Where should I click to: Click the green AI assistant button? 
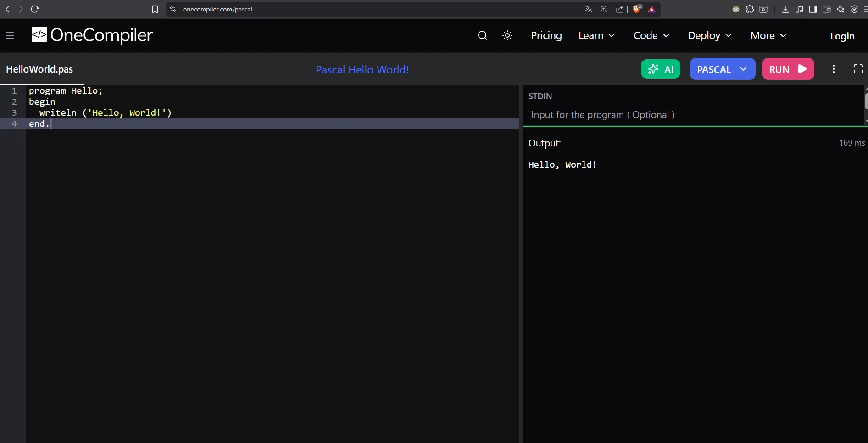660,69
